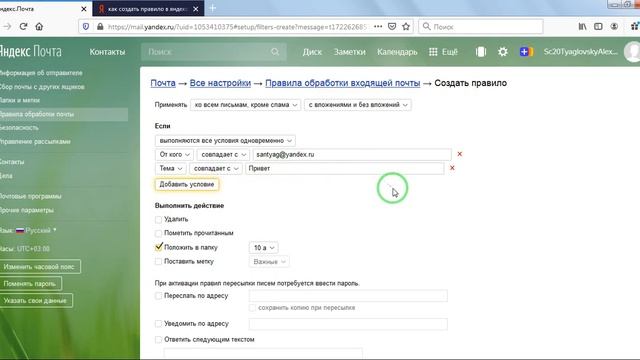Click the santyag@yandex.ru sender input field

(x=352, y=155)
